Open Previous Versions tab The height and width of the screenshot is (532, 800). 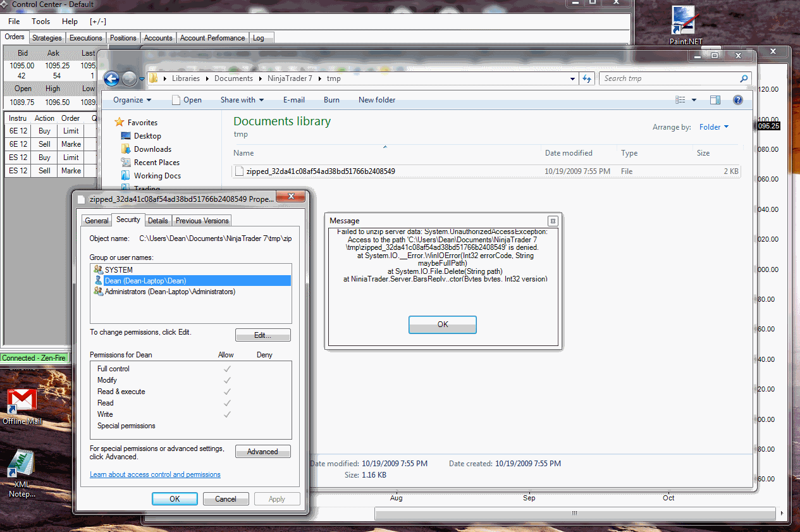tap(202, 221)
